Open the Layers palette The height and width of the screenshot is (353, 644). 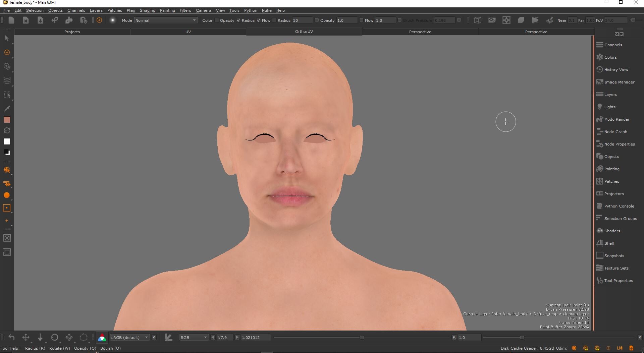point(610,95)
